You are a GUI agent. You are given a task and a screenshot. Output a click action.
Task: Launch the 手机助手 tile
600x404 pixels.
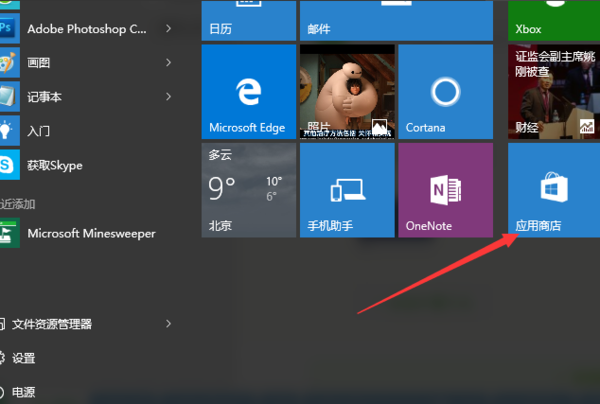tap(346, 190)
